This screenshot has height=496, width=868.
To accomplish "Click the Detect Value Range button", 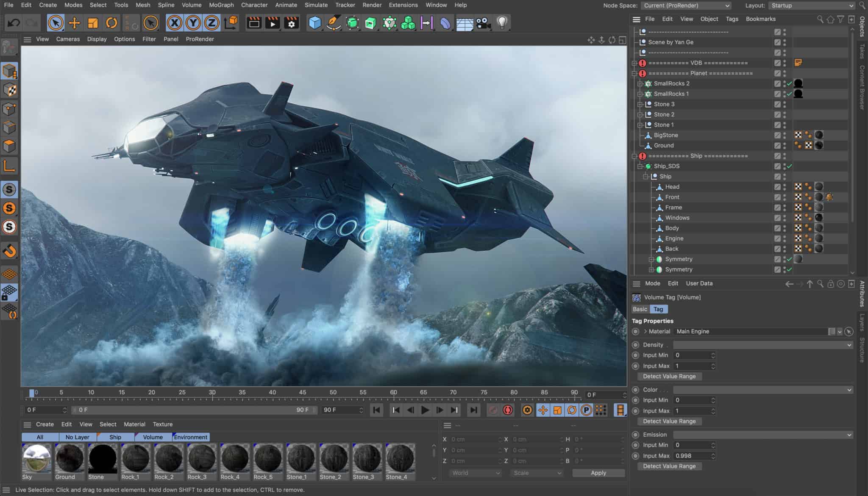I will point(670,376).
